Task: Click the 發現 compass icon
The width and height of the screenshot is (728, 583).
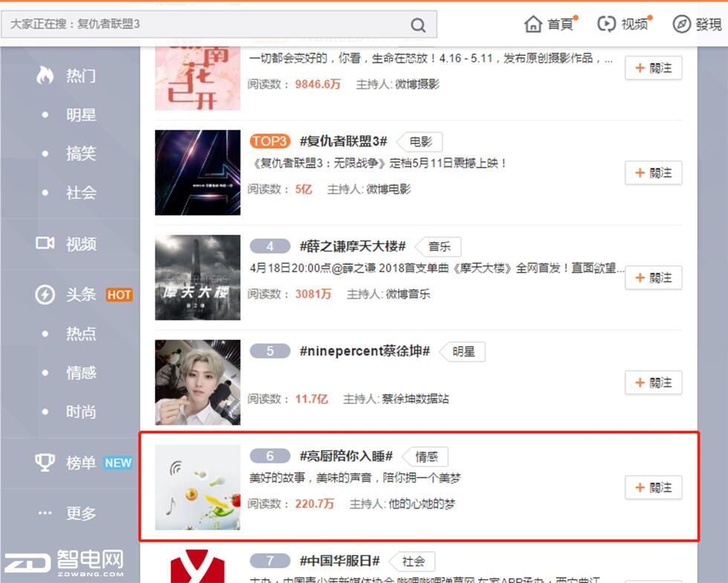Action: (682, 24)
